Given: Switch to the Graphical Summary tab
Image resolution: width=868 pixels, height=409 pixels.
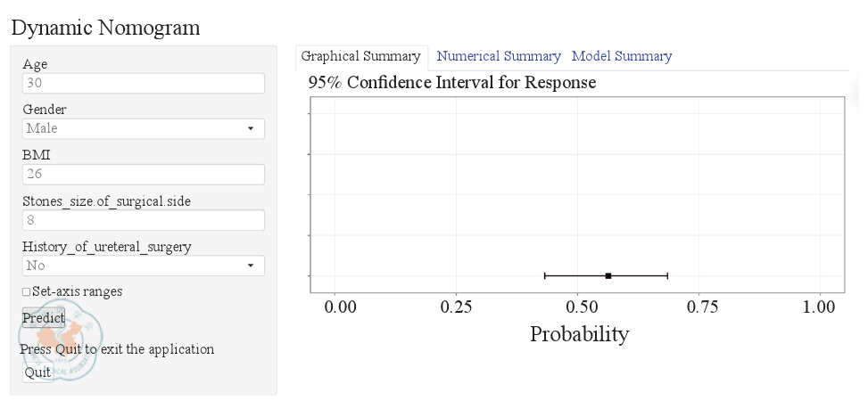Looking at the screenshot, I should [360, 56].
